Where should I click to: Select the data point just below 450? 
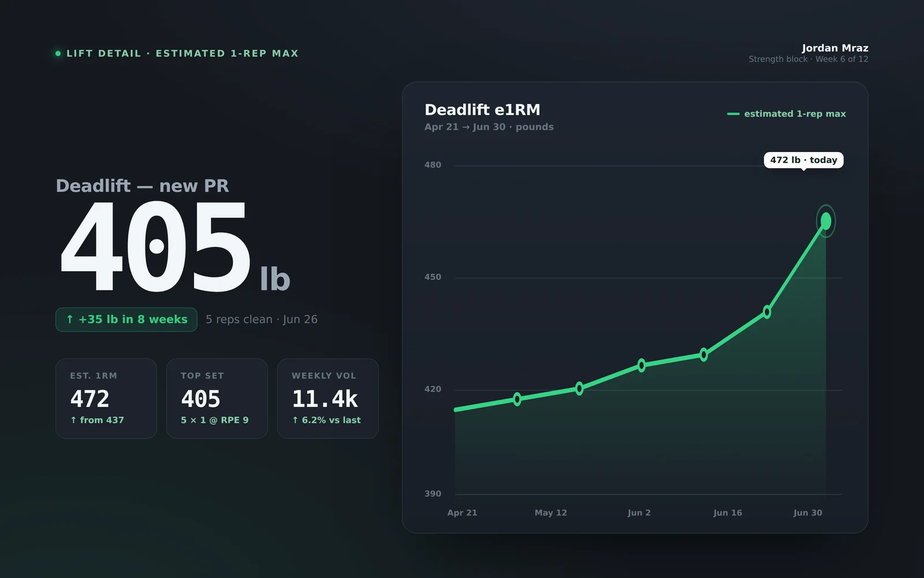[x=767, y=312]
